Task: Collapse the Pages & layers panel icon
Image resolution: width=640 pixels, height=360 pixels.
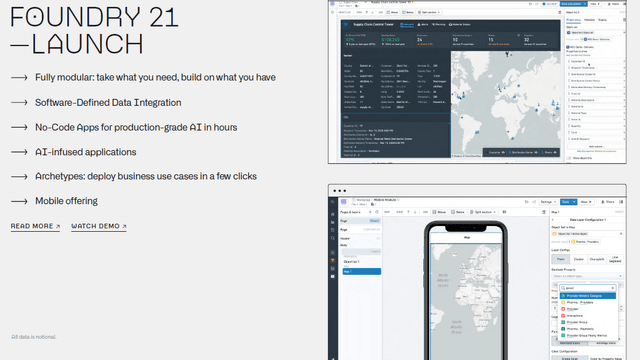Action: point(377,212)
